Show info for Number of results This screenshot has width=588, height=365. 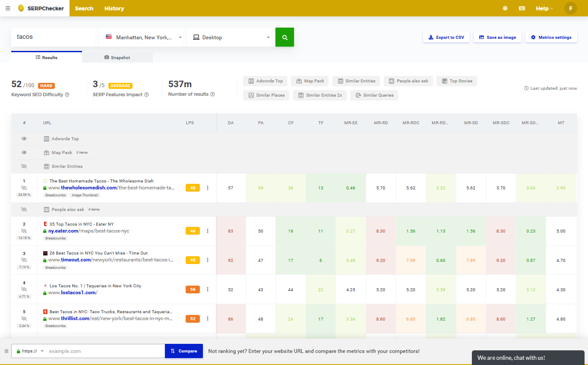coord(212,94)
